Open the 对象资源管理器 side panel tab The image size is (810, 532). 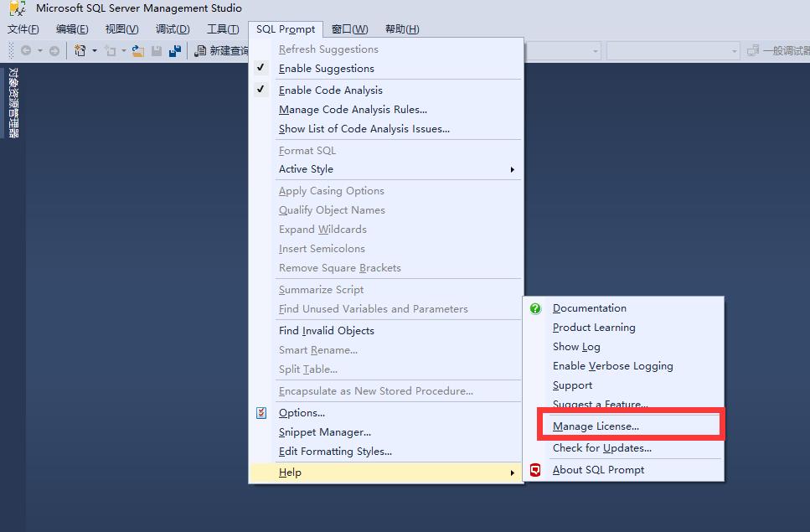coord(13,102)
